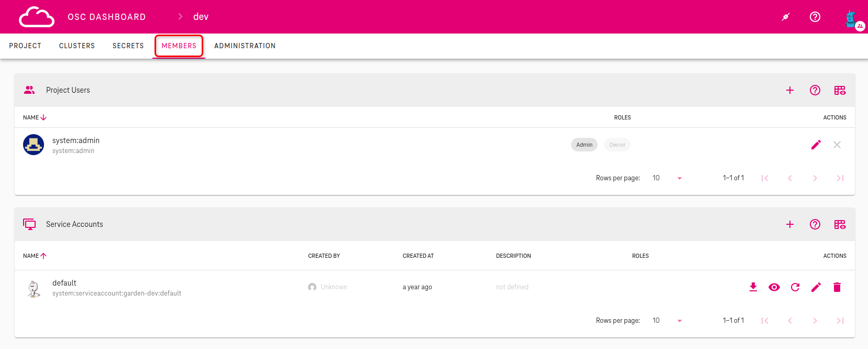
Task: Open help for Project Users
Action: 815,90
